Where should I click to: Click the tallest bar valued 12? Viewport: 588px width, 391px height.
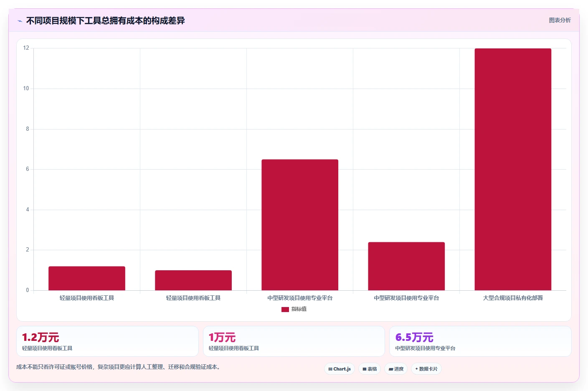(513, 169)
